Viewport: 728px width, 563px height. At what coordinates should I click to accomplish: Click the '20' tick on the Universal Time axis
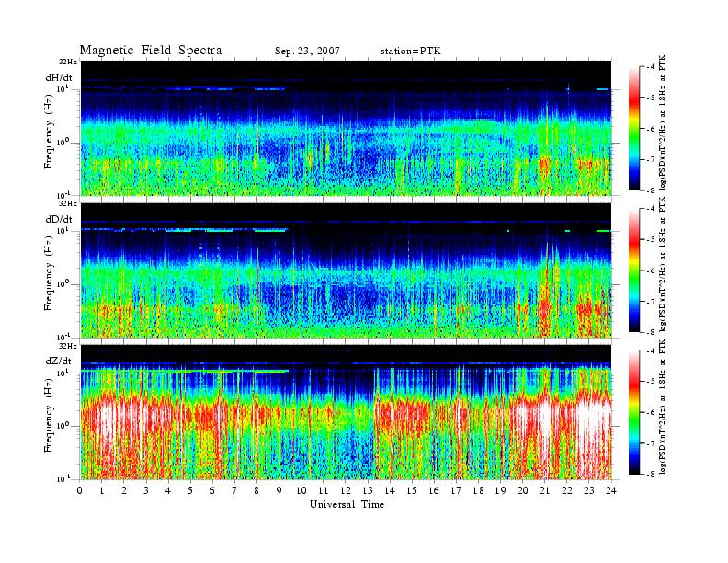[x=523, y=490]
